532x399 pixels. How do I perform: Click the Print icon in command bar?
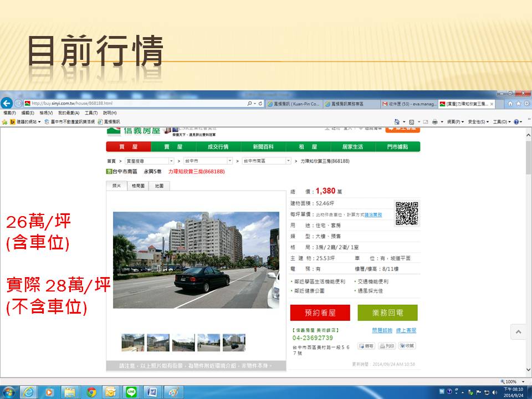[434, 122]
